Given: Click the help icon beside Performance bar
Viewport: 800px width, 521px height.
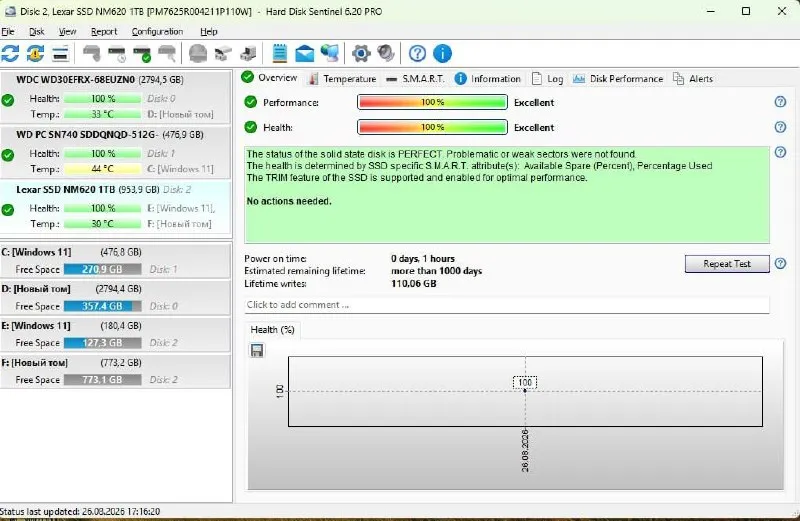Looking at the screenshot, I should click(780, 102).
